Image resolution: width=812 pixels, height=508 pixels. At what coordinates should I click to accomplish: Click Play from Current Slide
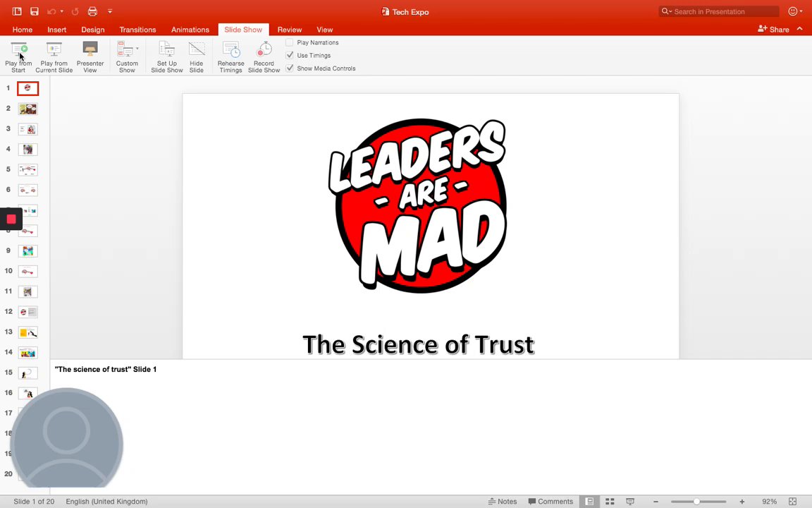(x=54, y=57)
